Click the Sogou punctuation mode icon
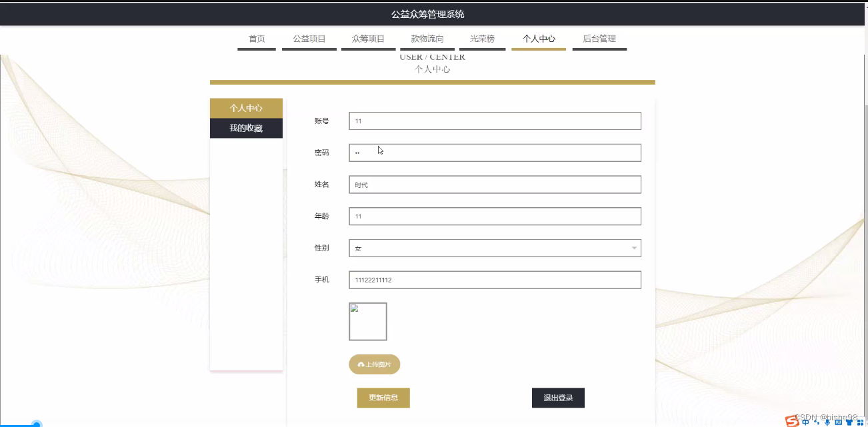Image resolution: width=868 pixels, height=427 pixels. [817, 421]
